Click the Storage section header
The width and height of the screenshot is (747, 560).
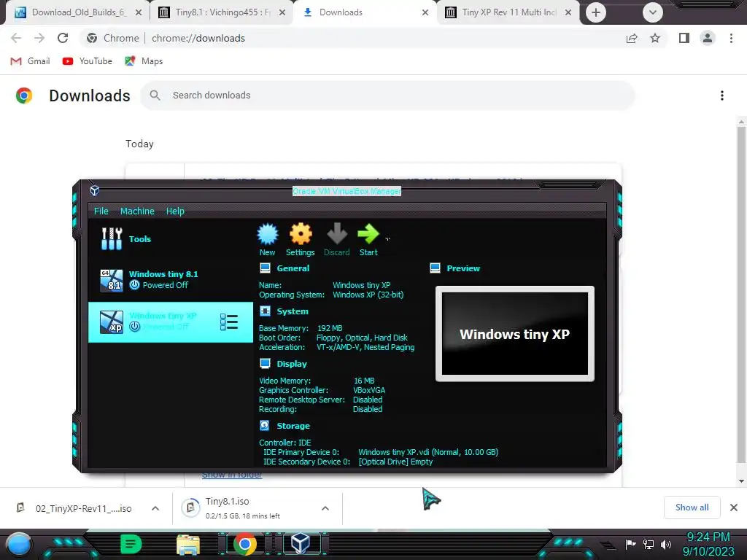point(293,426)
